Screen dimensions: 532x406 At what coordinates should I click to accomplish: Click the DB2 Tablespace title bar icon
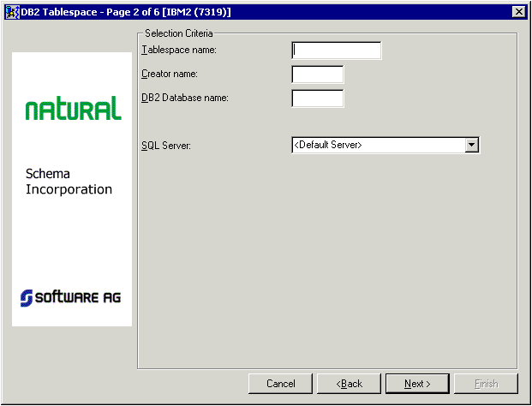[12, 11]
